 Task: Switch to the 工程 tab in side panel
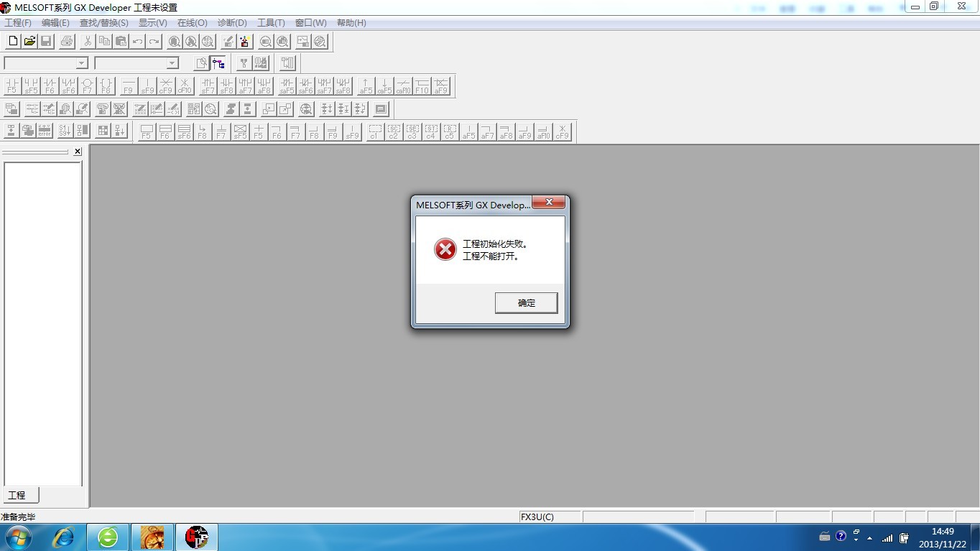pyautogui.click(x=17, y=495)
